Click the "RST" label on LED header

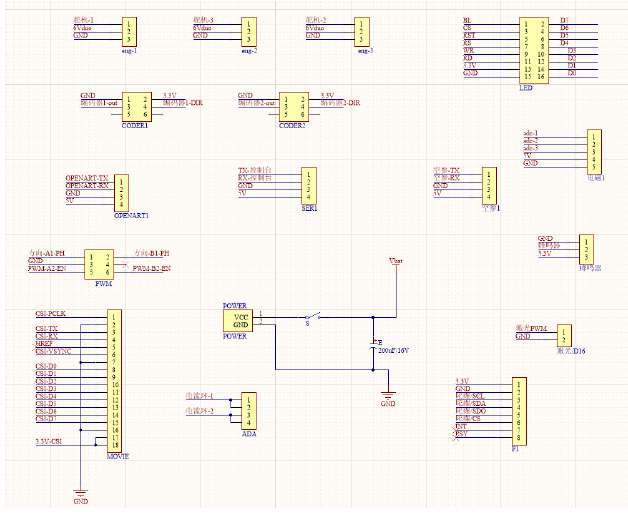pos(469,35)
